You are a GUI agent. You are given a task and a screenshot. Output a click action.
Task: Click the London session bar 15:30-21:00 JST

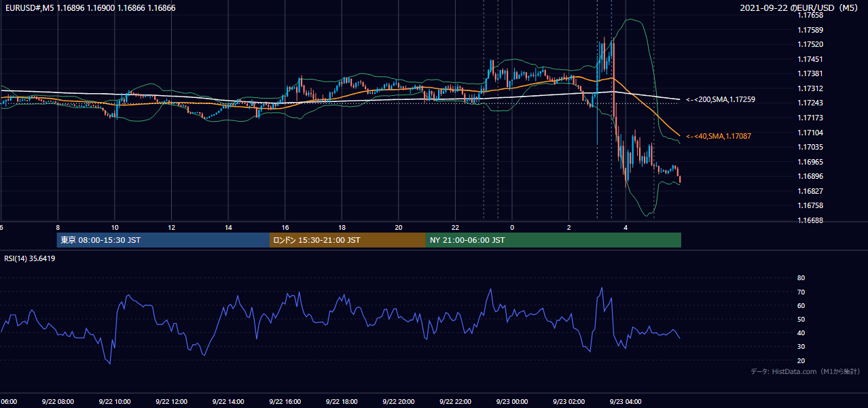348,240
